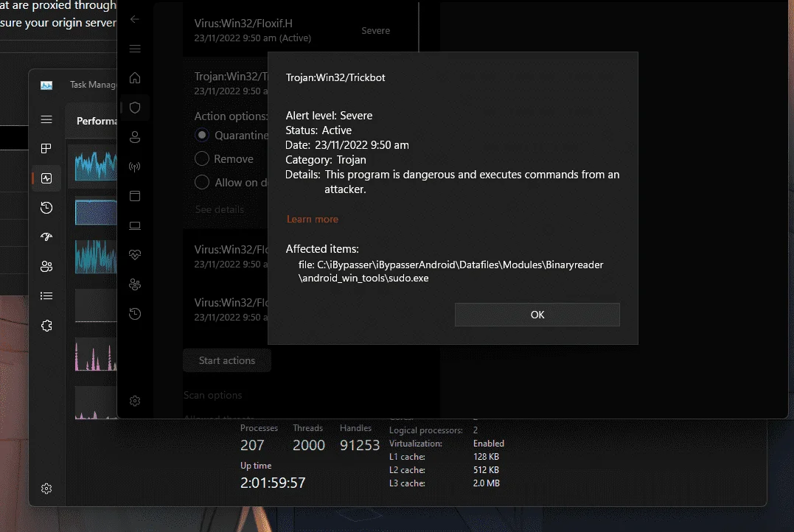The width and height of the screenshot is (794, 532).
Task: Click the See details link
Action: click(219, 209)
